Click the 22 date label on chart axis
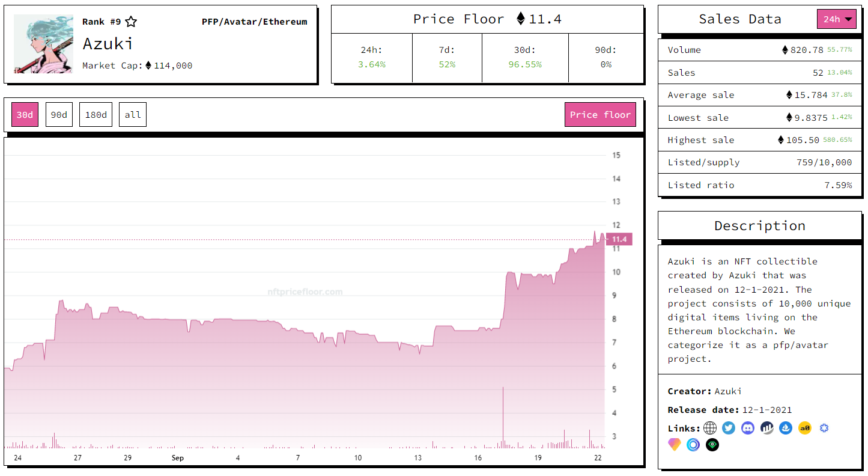The width and height of the screenshot is (868, 476). pos(598,458)
